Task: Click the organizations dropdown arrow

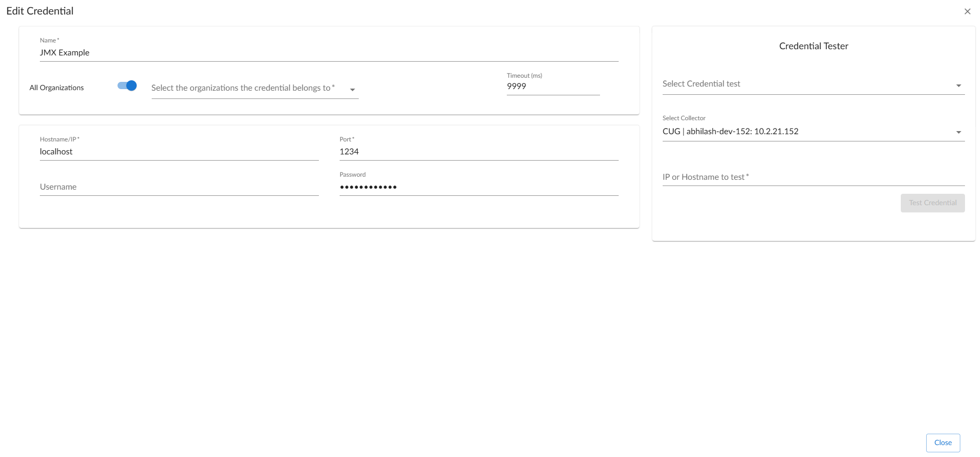Action: pyautogui.click(x=353, y=90)
